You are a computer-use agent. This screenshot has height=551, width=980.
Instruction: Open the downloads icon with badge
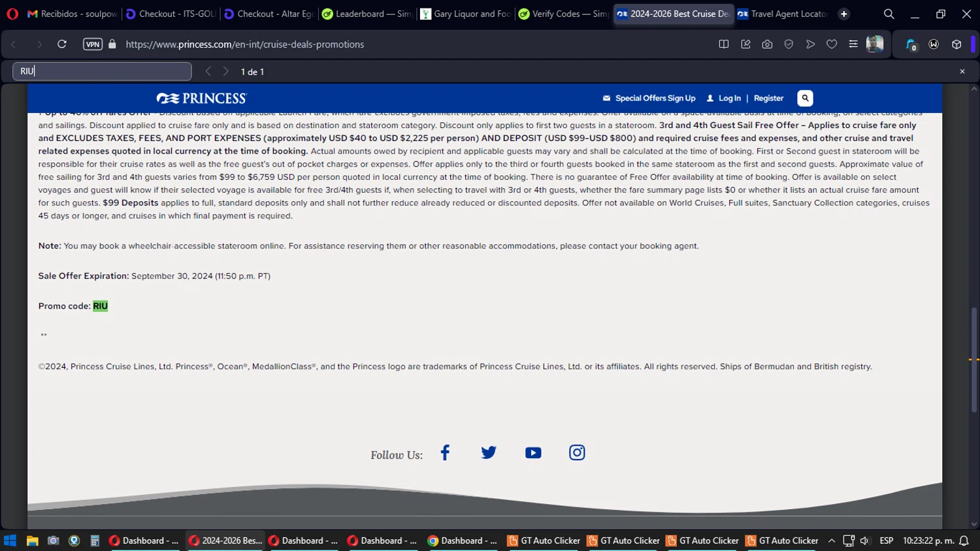tap(911, 44)
